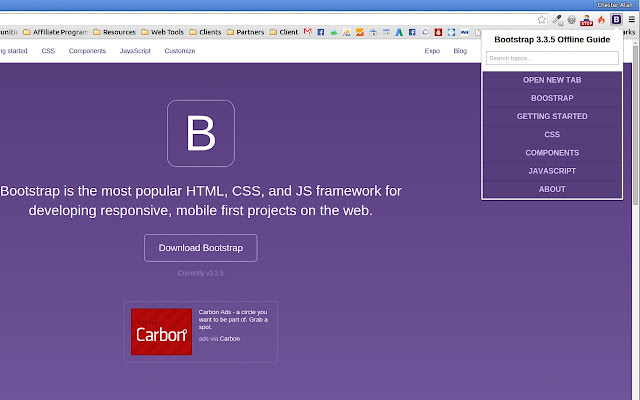The height and width of the screenshot is (400, 640).
Task: Open the Clients bookmark folder
Action: click(205, 32)
